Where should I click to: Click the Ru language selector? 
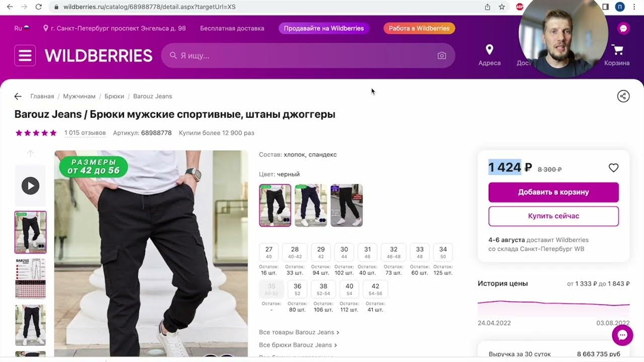coord(22,28)
